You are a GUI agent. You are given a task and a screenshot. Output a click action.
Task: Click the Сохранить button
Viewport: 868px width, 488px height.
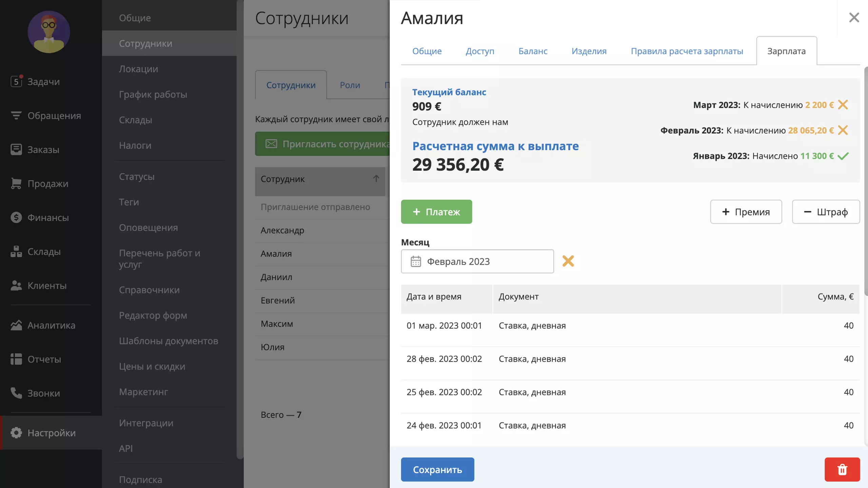437,469
